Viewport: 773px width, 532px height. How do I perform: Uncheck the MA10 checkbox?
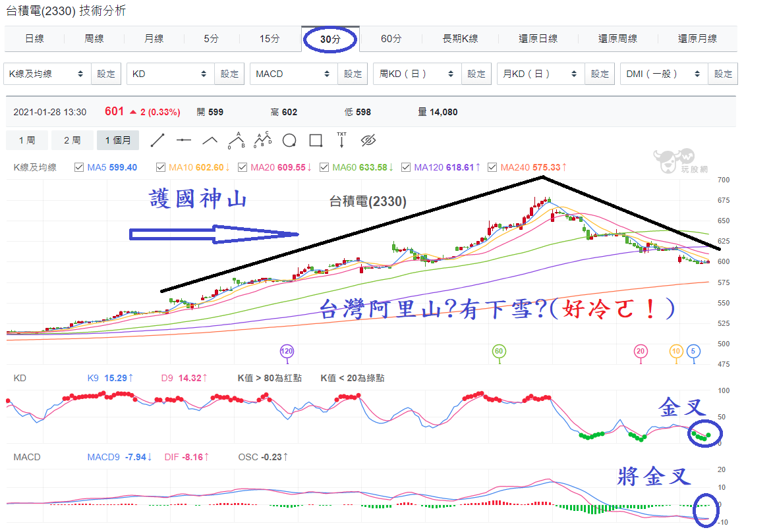160,167
